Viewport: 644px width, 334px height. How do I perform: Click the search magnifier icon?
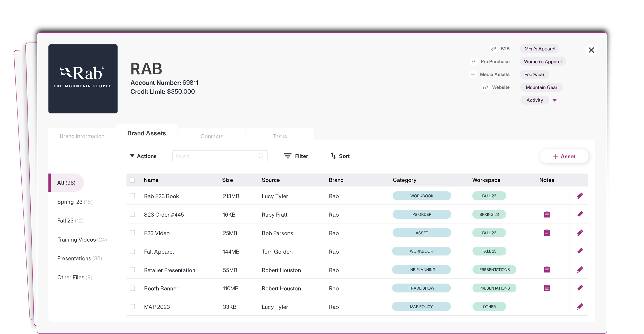[x=260, y=156]
